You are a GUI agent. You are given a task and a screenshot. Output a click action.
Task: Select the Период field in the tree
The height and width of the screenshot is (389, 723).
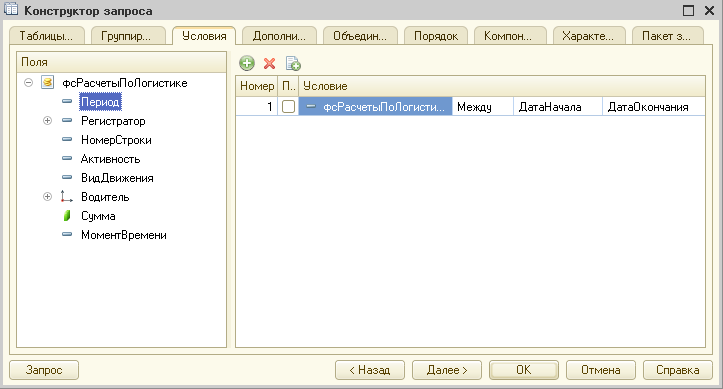coord(101,102)
